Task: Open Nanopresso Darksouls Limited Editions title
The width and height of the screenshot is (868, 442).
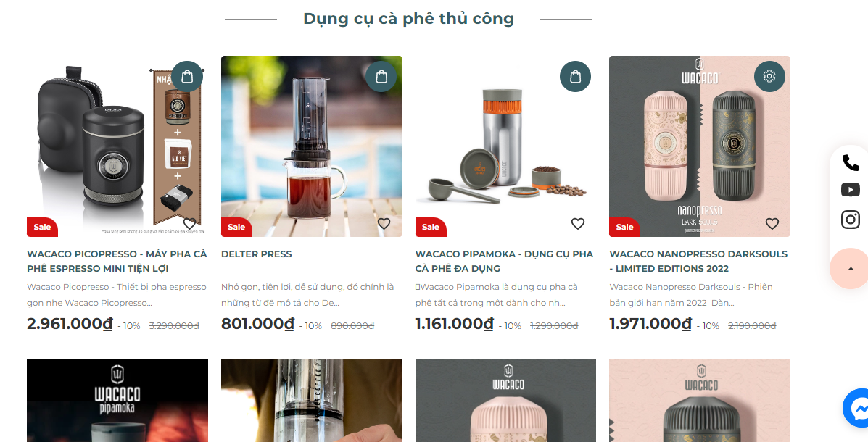Action: (x=698, y=261)
